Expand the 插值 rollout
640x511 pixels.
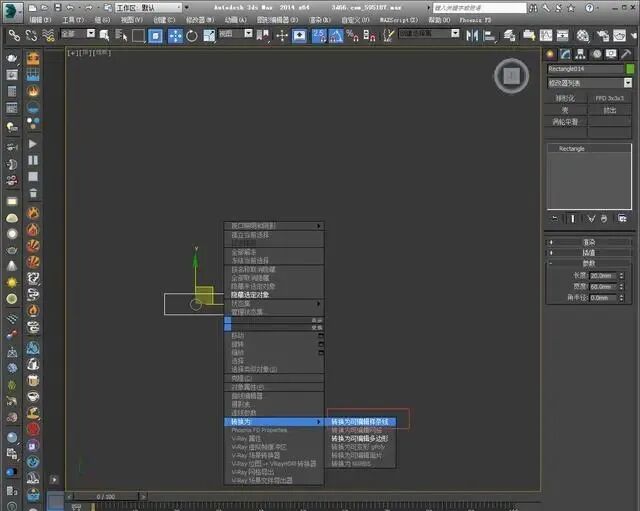tap(589, 253)
